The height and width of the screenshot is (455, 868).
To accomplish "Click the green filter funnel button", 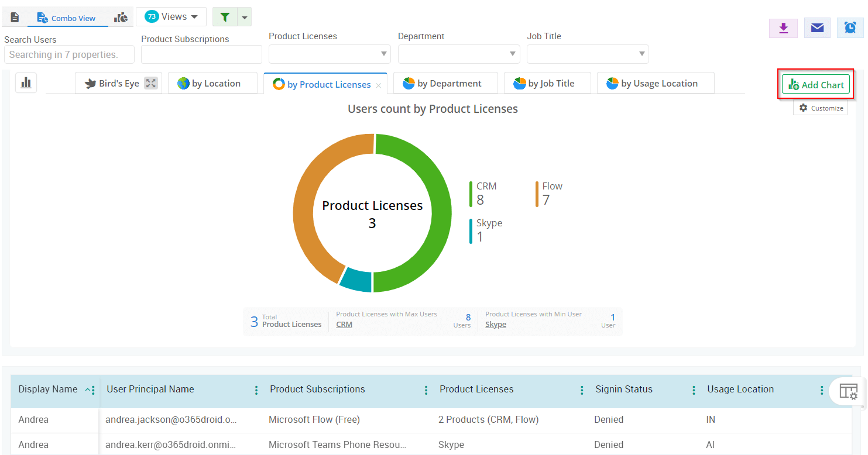I will pos(225,18).
